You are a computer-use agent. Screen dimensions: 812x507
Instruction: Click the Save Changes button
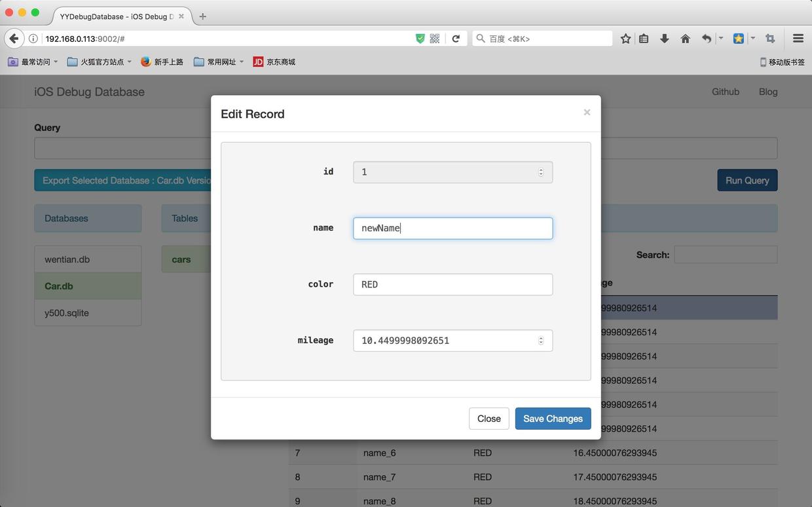pyautogui.click(x=553, y=419)
